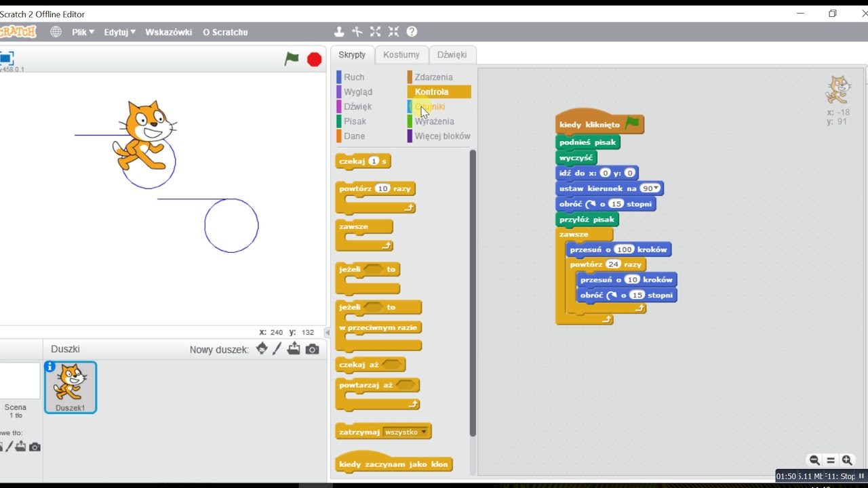Select the Pisak block category
Image resolution: width=868 pixels, height=488 pixels.
pyautogui.click(x=355, y=121)
